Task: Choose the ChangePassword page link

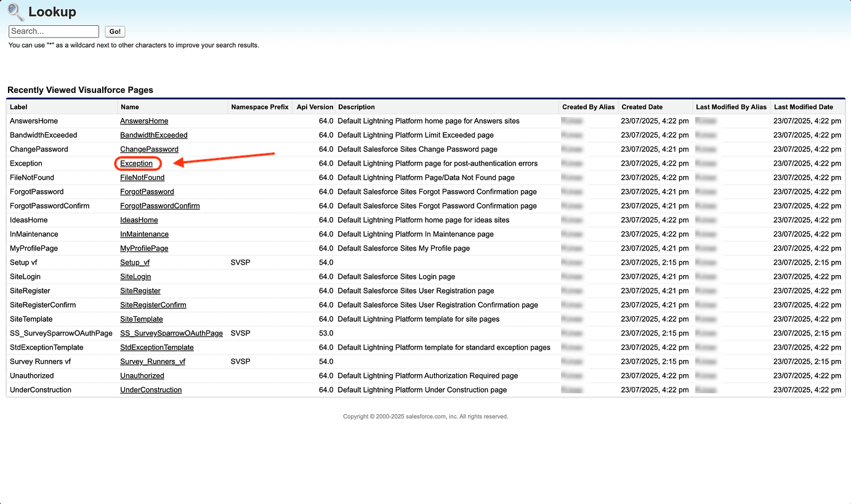Action: coord(149,150)
